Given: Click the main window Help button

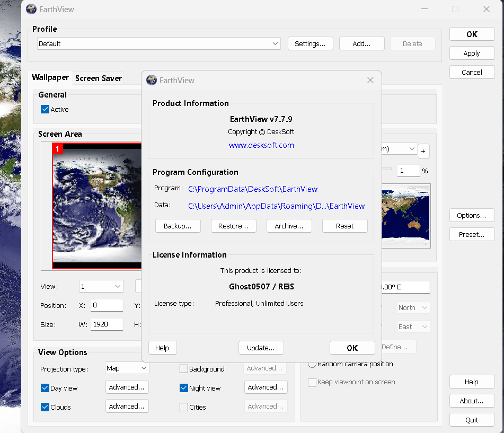Looking at the screenshot, I should 472,382.
